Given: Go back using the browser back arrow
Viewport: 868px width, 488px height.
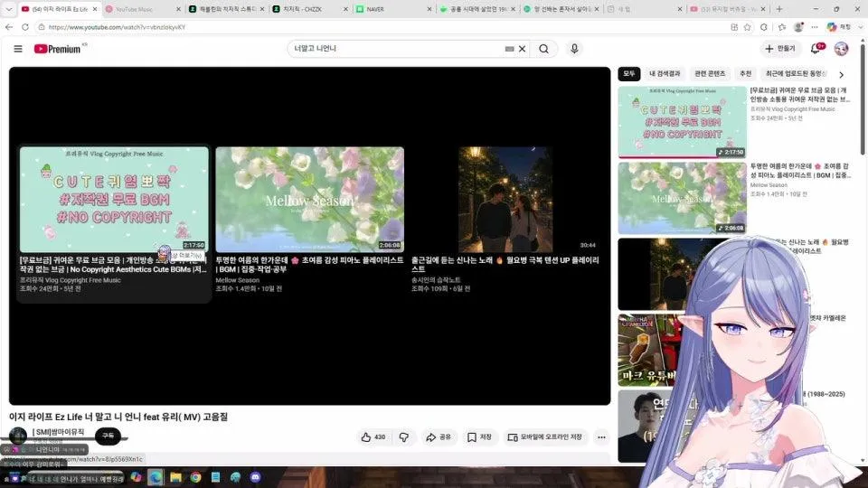Looking at the screenshot, I should click(x=9, y=26).
